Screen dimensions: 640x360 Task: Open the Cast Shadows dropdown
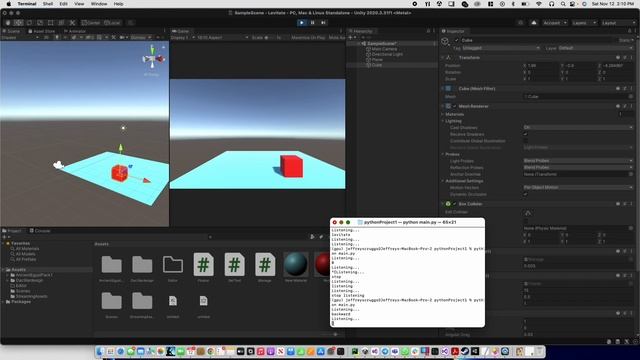[578, 127]
